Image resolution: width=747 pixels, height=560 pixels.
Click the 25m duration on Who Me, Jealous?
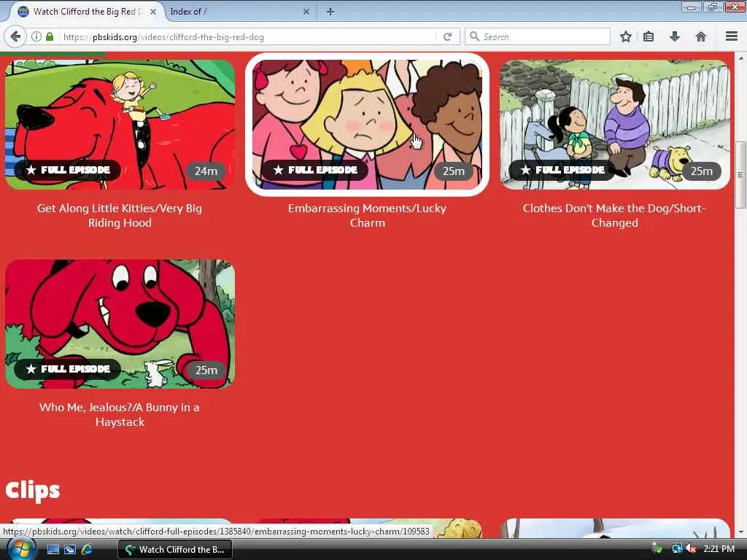click(206, 370)
